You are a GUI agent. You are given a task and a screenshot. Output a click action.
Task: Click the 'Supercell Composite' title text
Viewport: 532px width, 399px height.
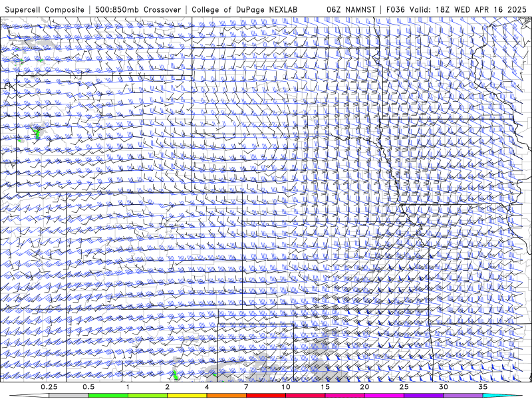coord(45,9)
